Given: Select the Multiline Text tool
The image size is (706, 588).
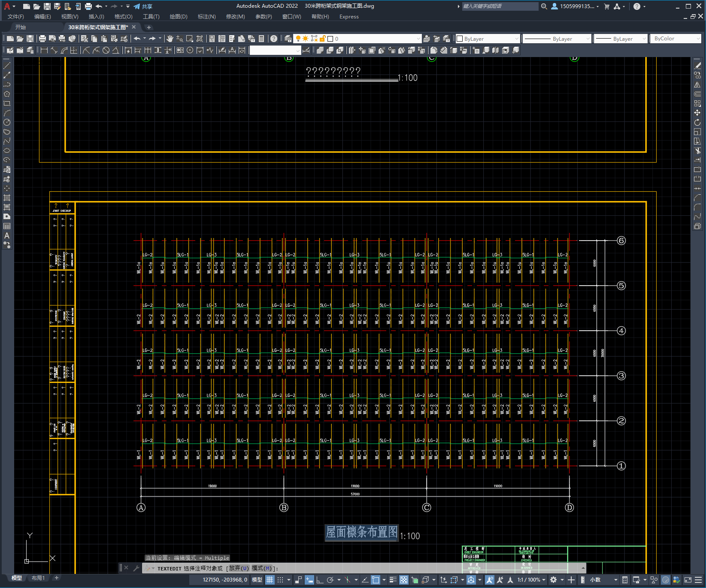Looking at the screenshot, I should [x=7, y=235].
